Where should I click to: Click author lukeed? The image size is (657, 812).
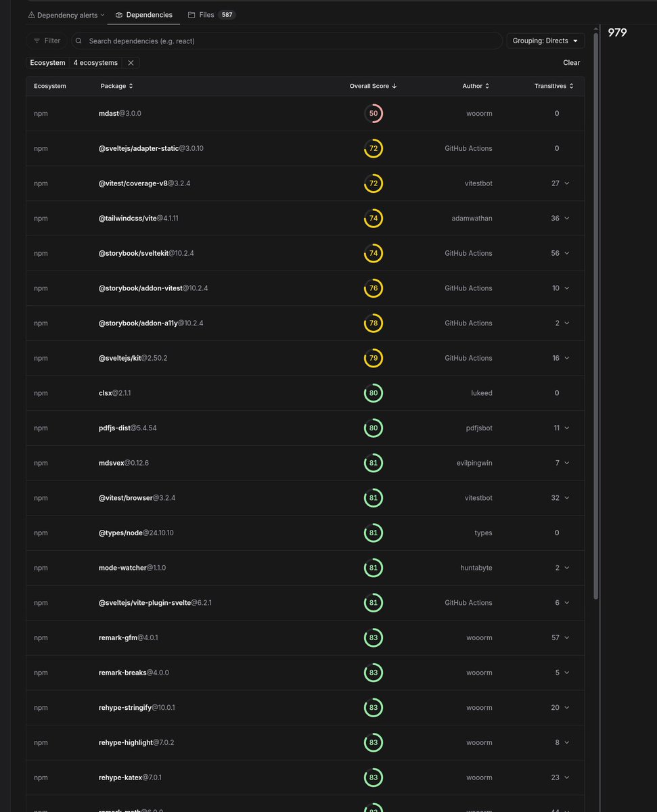(480, 393)
